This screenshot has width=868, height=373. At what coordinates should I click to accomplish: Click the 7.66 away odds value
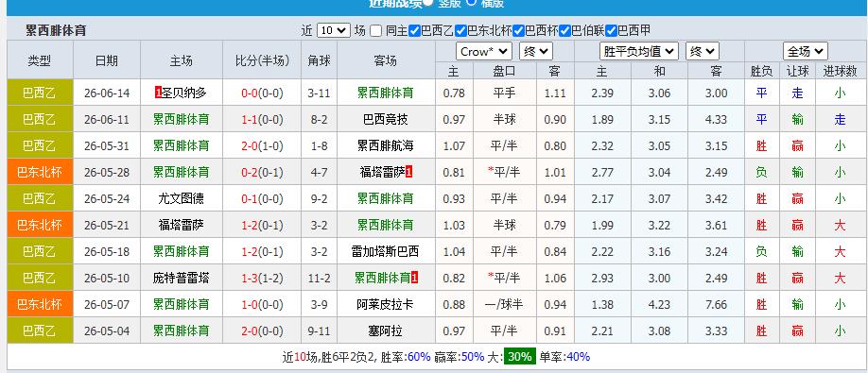coord(717,304)
